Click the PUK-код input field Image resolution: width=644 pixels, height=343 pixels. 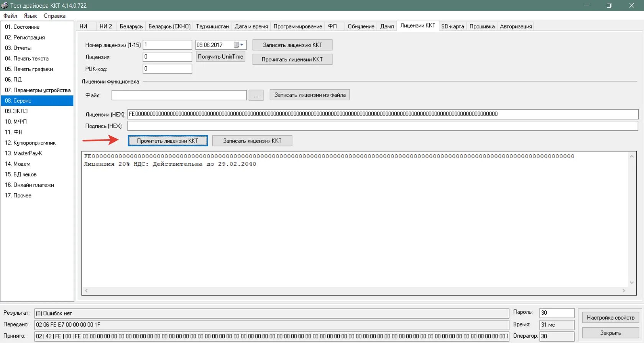point(168,69)
